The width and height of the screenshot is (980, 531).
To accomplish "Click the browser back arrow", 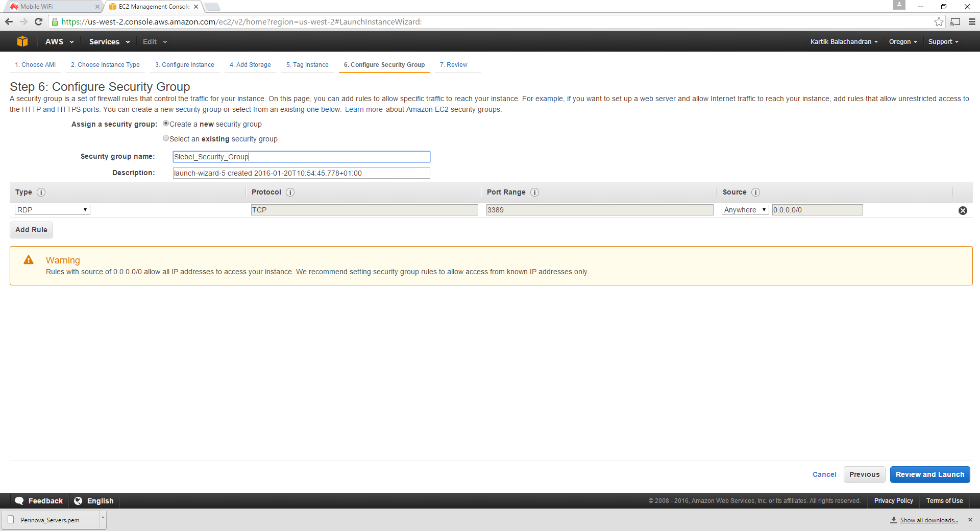I will point(9,21).
